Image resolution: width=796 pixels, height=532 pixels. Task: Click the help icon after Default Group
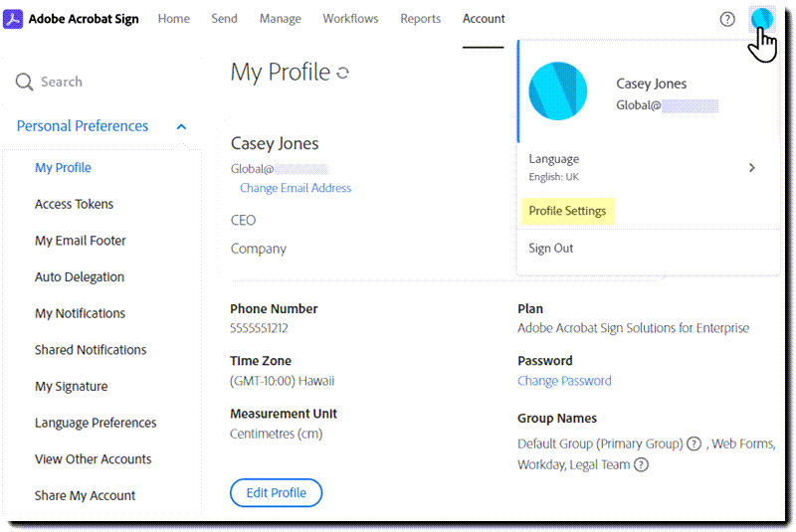[694, 443]
